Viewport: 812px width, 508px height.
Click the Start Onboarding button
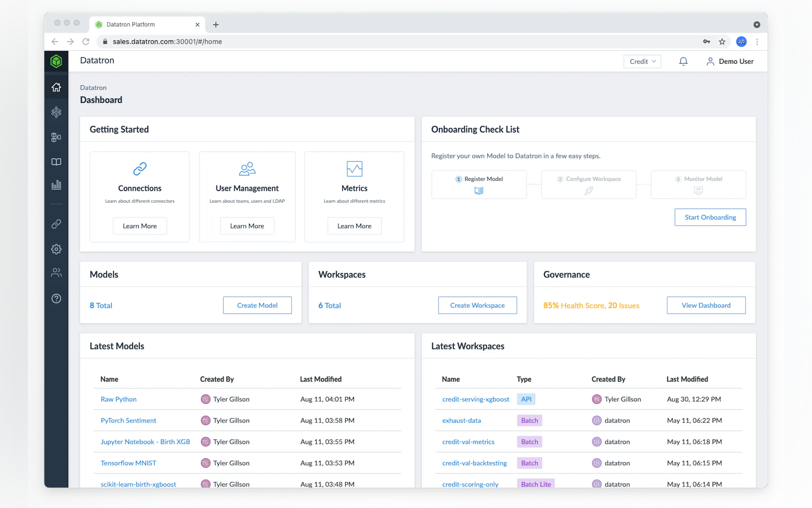710,218
